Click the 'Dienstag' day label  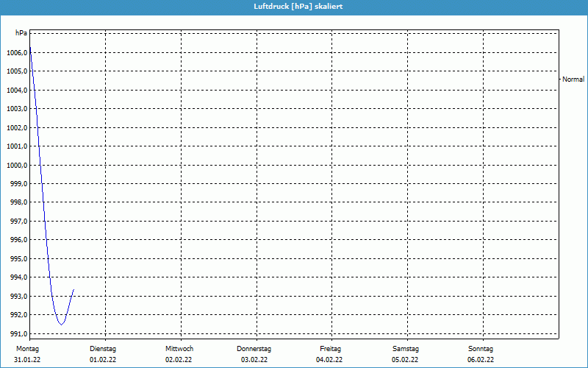click(x=103, y=349)
